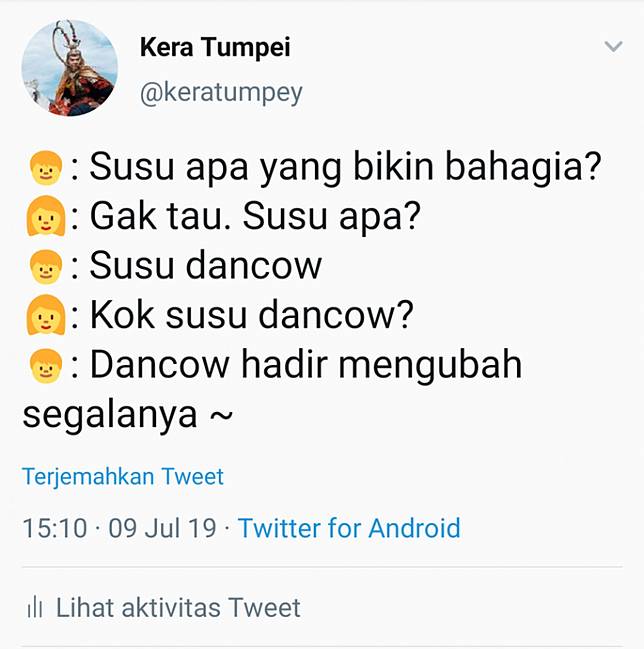This screenshot has width=644, height=649.
Task: Click the Kera Tumpei profile avatar
Action: [70, 67]
